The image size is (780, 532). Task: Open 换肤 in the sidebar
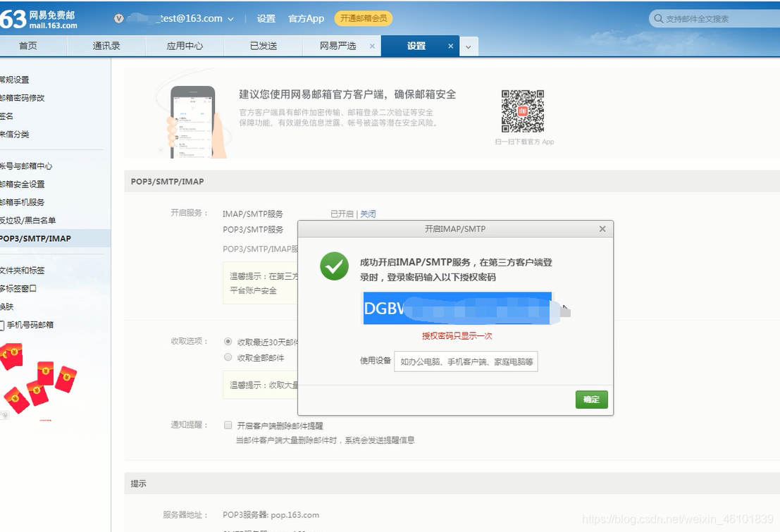click(x=6, y=307)
